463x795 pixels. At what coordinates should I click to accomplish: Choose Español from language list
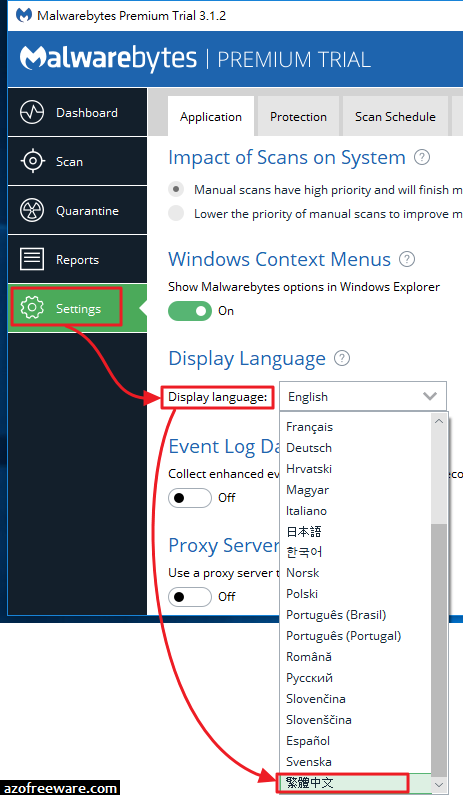coord(355,741)
